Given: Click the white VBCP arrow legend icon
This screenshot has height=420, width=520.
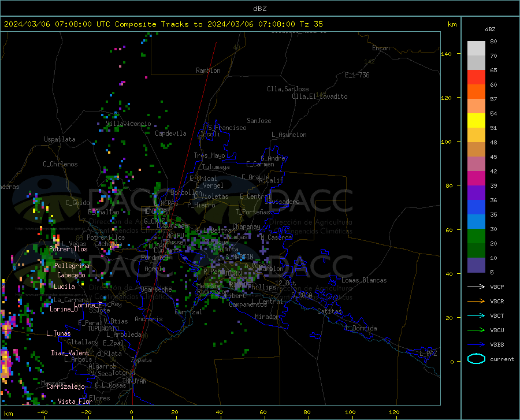Looking at the screenshot, I should (476, 287).
